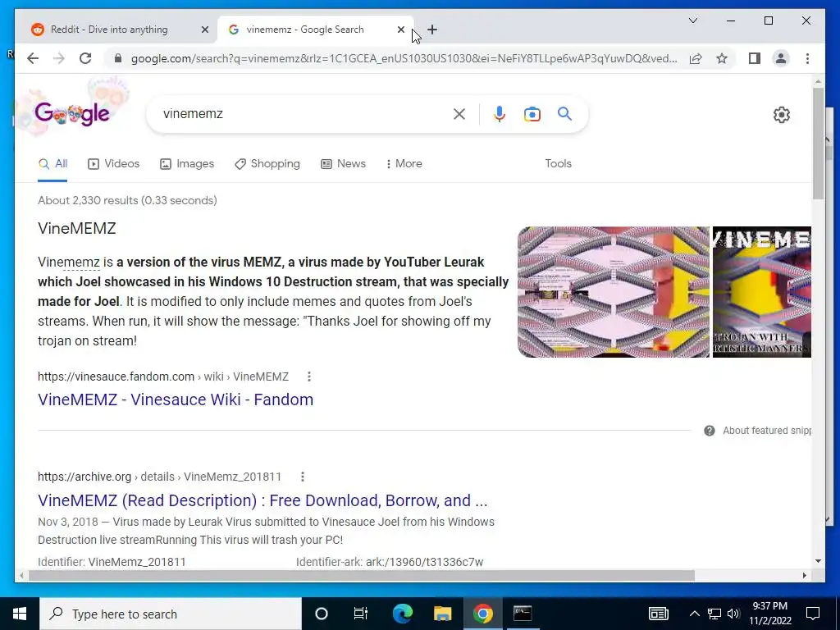View site information via the padlock icon

[x=118, y=58]
